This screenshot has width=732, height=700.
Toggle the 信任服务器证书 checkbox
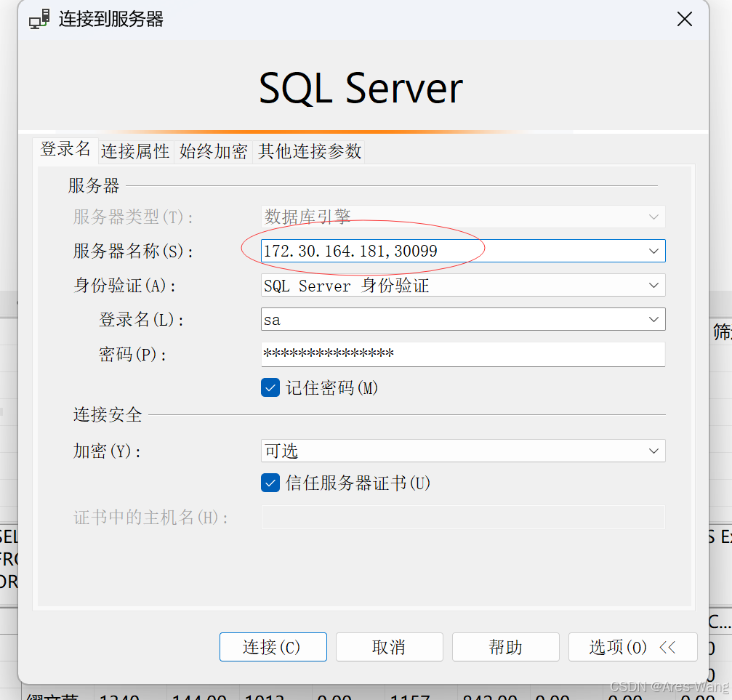pyautogui.click(x=270, y=483)
